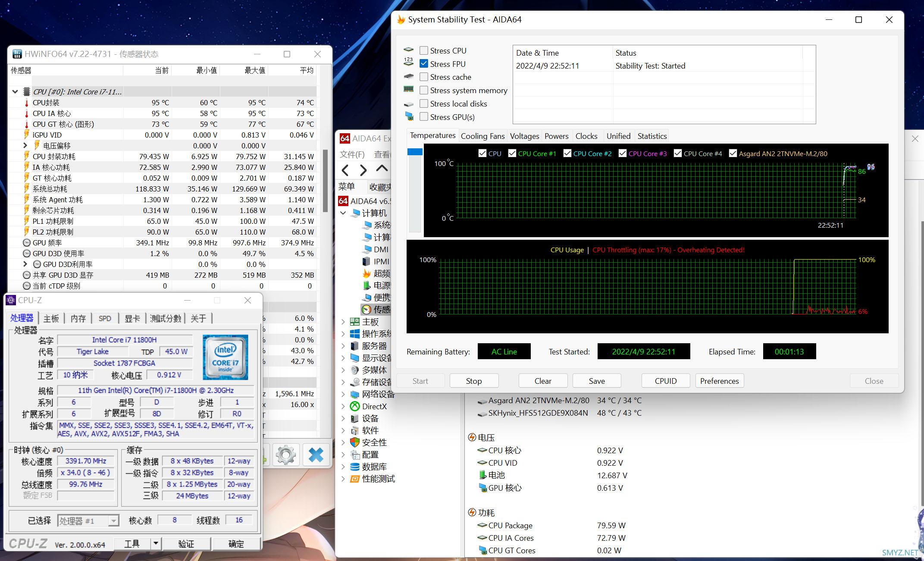Expand the 电压偏移 row in HWiNFO
This screenshot has height=561, width=924.
[x=25, y=145]
